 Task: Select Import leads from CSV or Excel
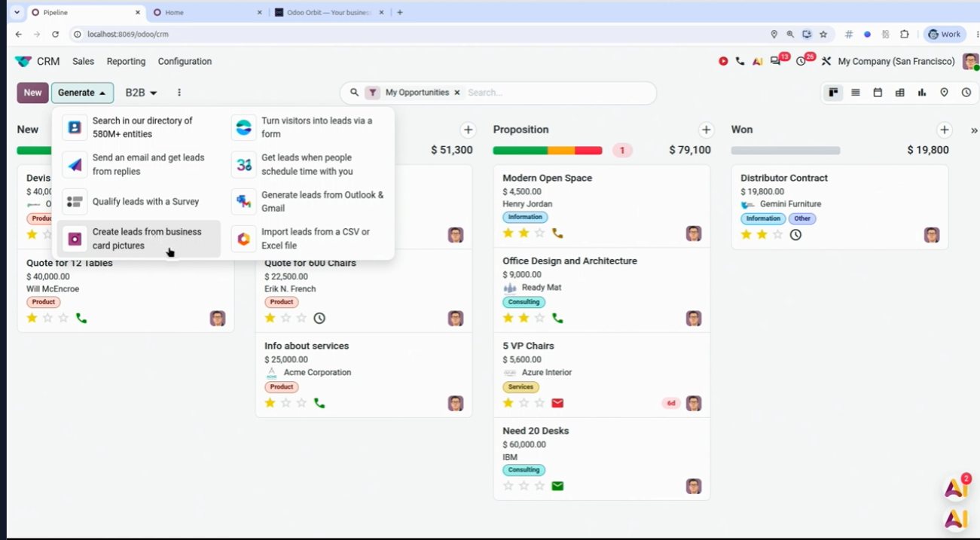click(x=308, y=239)
